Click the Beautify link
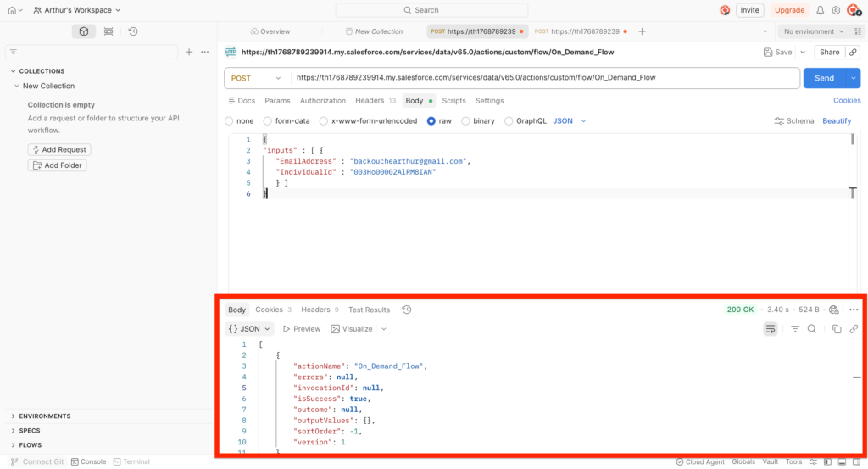Screen dimensions: 868x469 (837, 121)
